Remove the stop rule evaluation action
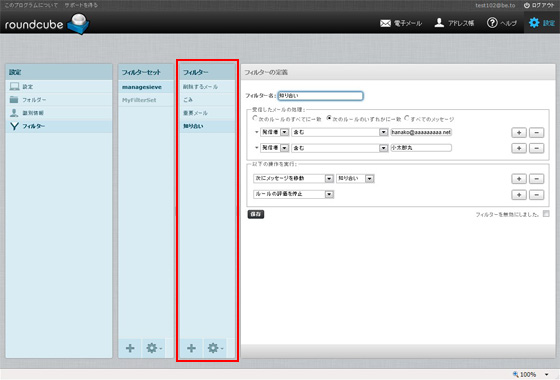Image resolution: width=560 pixels, height=380 pixels. pos(536,195)
